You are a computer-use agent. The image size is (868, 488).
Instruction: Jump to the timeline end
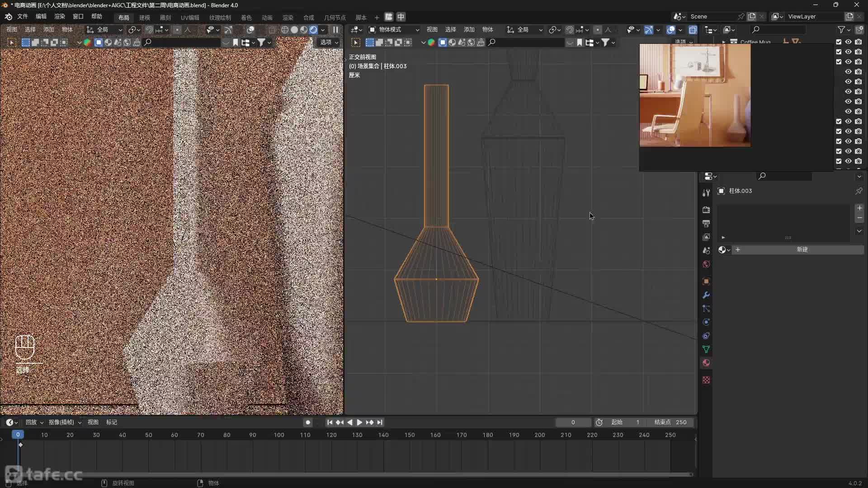click(x=380, y=422)
